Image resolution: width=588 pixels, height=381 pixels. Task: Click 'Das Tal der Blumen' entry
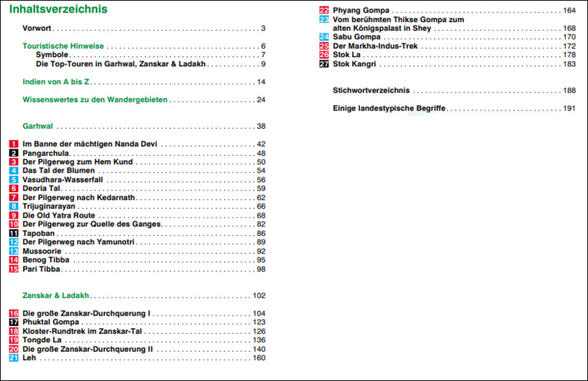tap(59, 171)
